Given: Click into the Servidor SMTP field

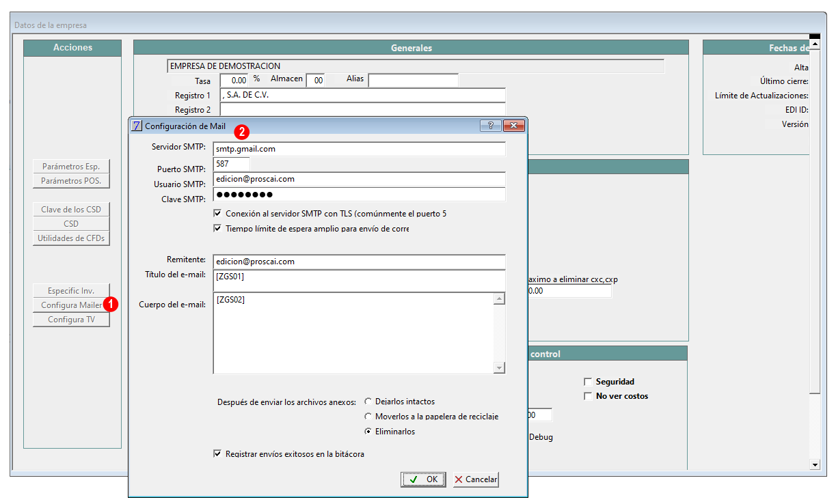Looking at the screenshot, I should (x=360, y=148).
